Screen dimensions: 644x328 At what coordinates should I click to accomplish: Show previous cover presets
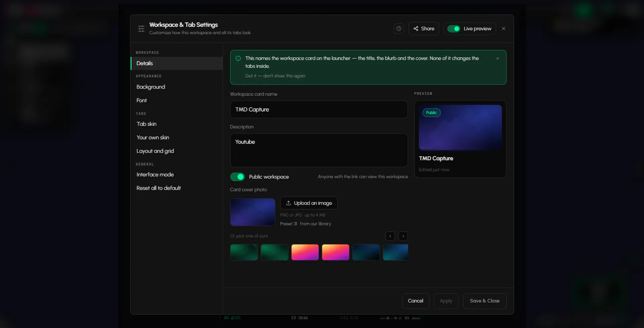(x=390, y=236)
